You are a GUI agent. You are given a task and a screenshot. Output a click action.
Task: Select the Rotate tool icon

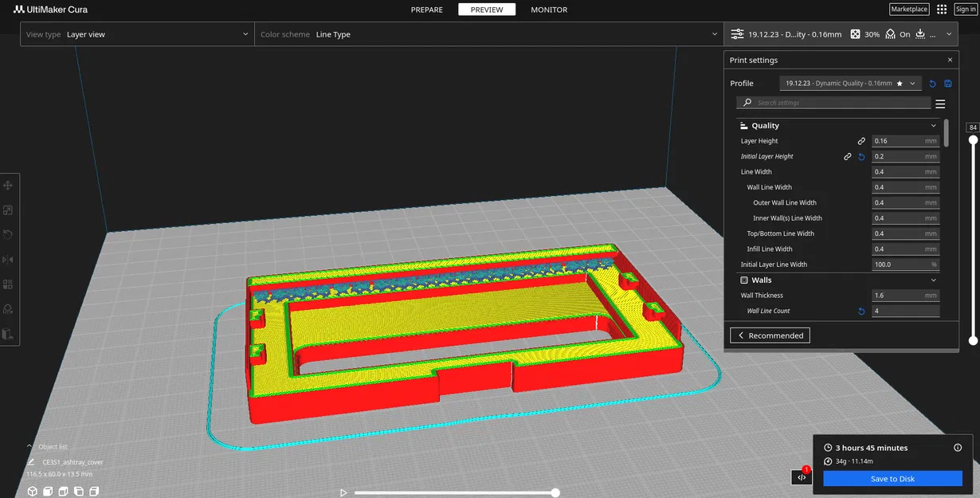(x=8, y=235)
